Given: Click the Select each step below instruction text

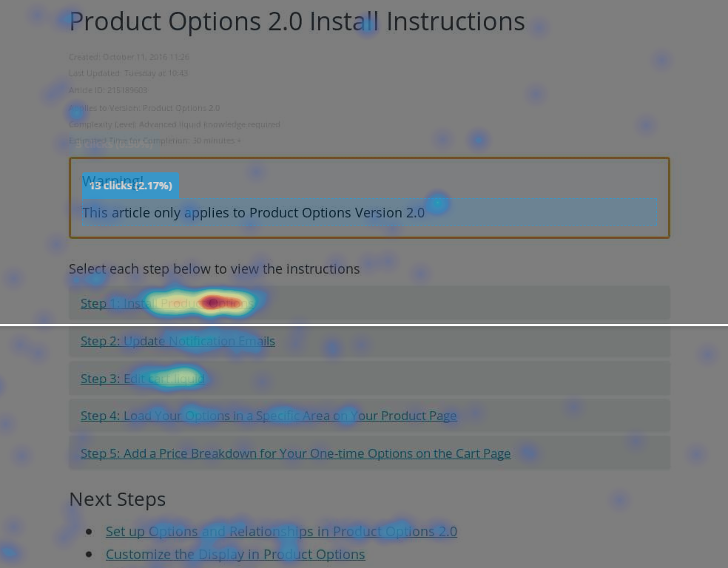Looking at the screenshot, I should 214,269.
